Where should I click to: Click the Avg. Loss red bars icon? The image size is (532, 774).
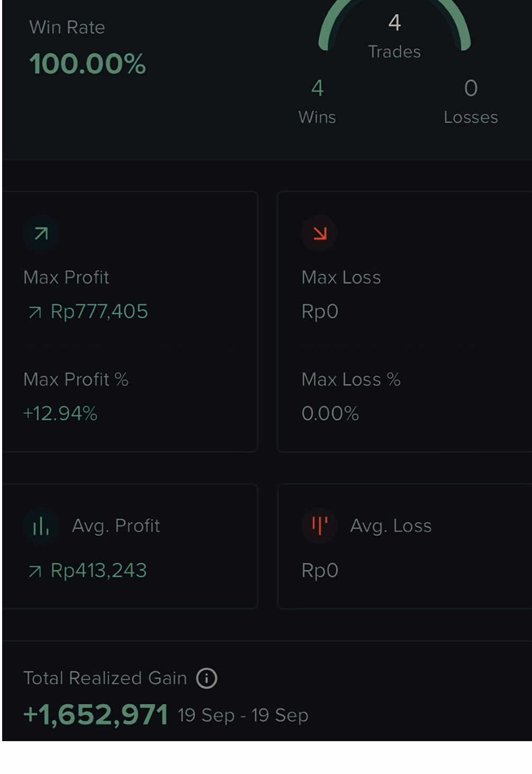(319, 526)
